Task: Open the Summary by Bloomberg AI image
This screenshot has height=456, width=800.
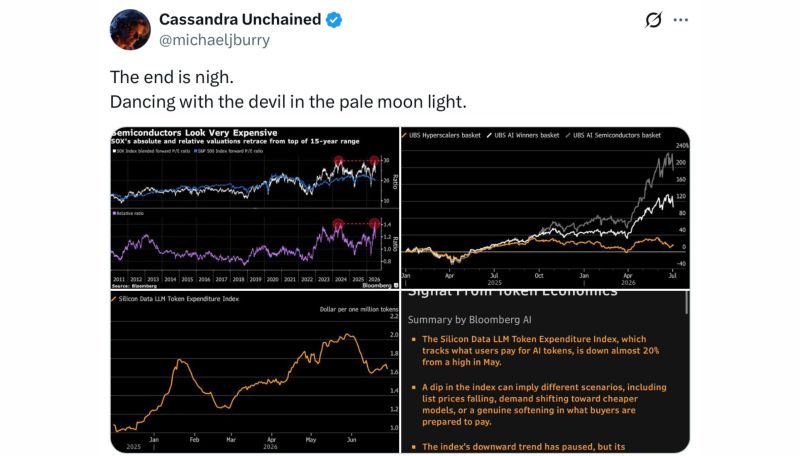Action: pos(545,372)
